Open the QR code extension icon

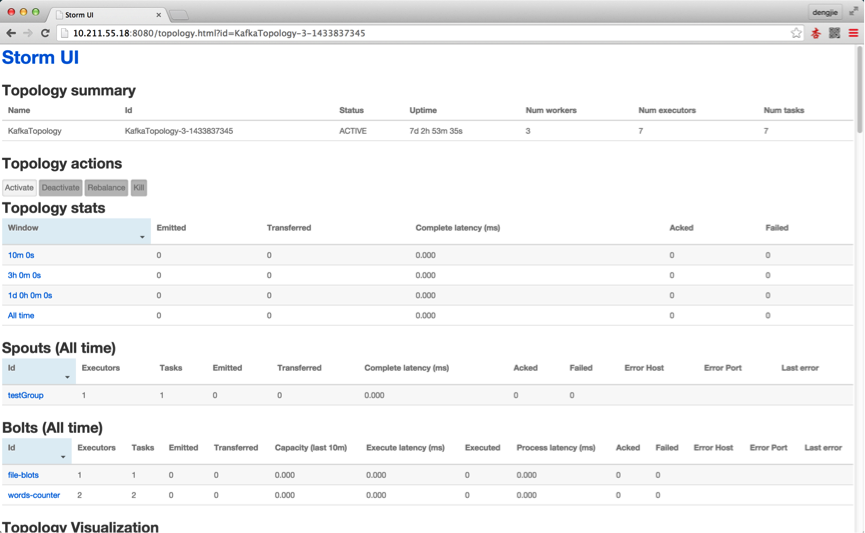(x=834, y=33)
